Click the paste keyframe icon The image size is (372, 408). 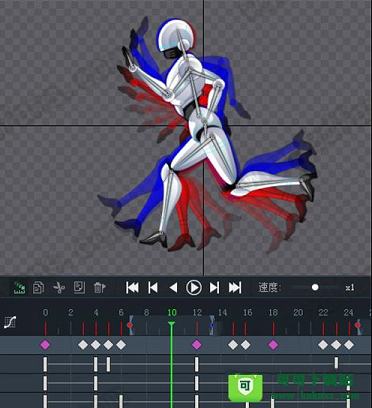click(79, 287)
